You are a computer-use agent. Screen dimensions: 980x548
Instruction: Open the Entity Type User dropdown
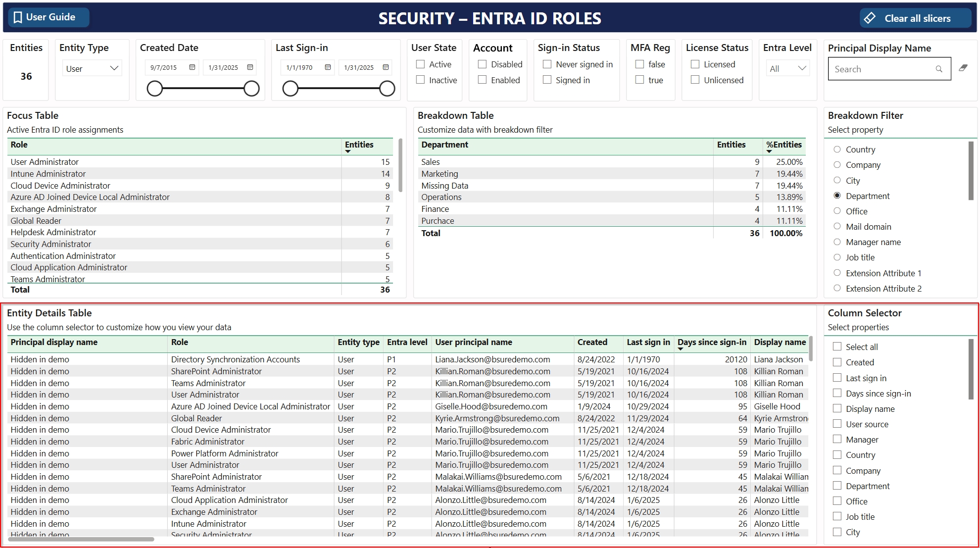(92, 68)
